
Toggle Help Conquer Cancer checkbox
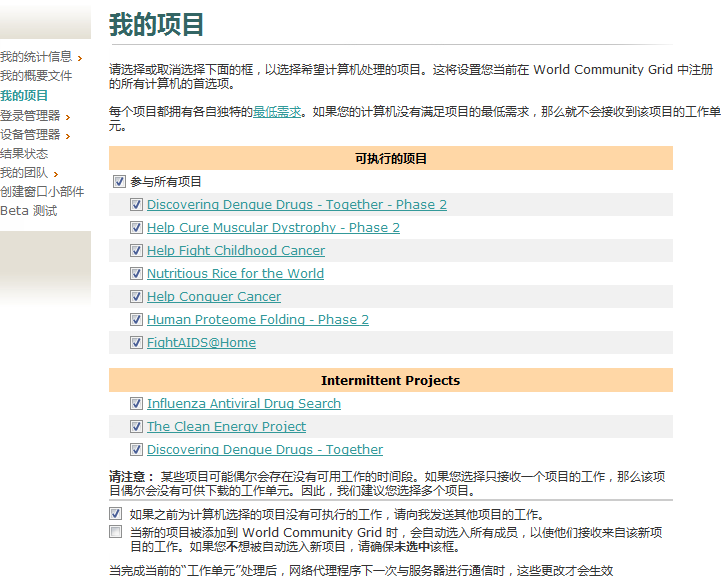[x=136, y=297]
